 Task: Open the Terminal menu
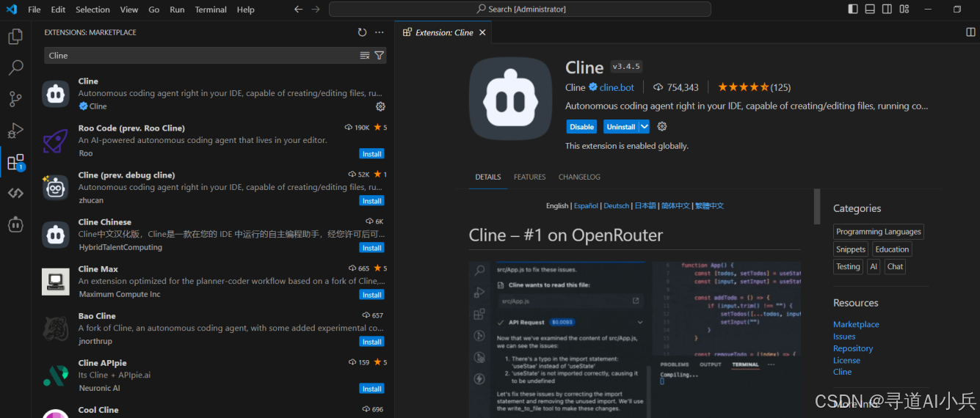pyautogui.click(x=211, y=10)
